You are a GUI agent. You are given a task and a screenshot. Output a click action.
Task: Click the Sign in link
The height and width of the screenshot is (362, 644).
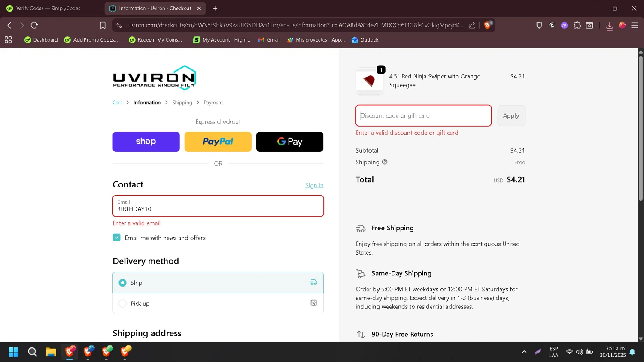pyautogui.click(x=314, y=185)
